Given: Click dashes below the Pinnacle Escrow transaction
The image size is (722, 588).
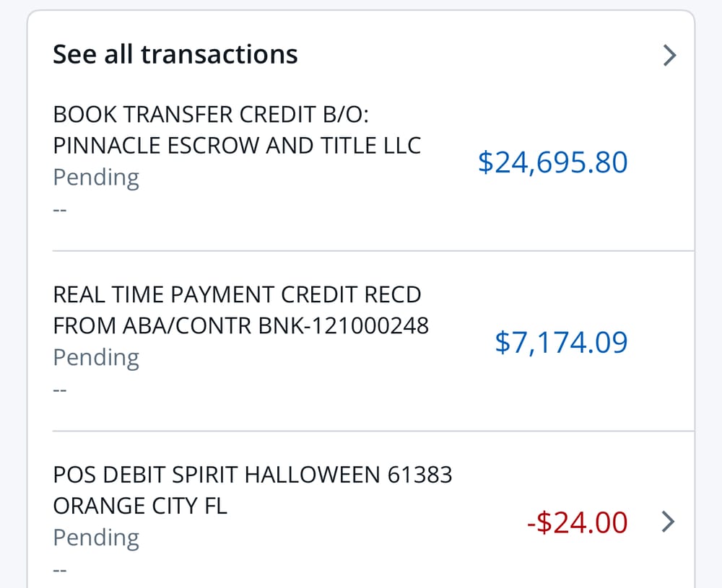Looking at the screenshot, I should 60,211.
